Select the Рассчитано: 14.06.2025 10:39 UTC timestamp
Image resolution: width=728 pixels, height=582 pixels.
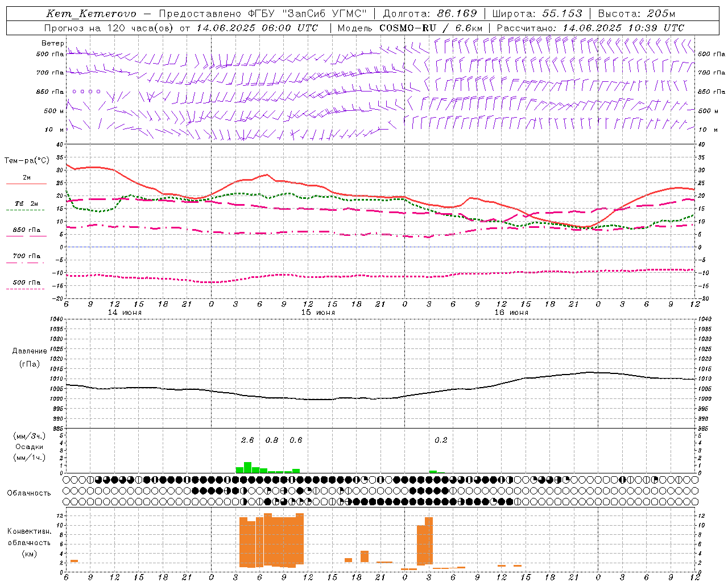point(590,28)
